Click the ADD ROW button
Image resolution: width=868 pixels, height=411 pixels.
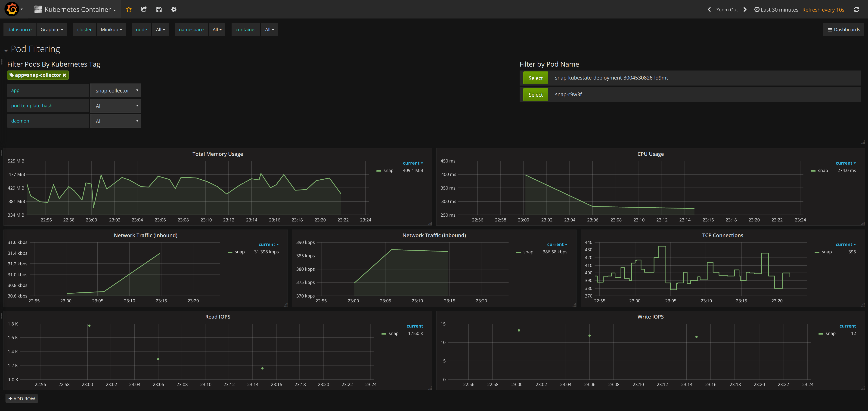click(22, 399)
